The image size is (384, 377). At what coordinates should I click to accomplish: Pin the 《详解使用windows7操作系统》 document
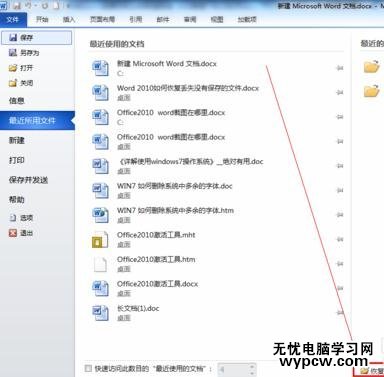pyautogui.click(x=340, y=166)
